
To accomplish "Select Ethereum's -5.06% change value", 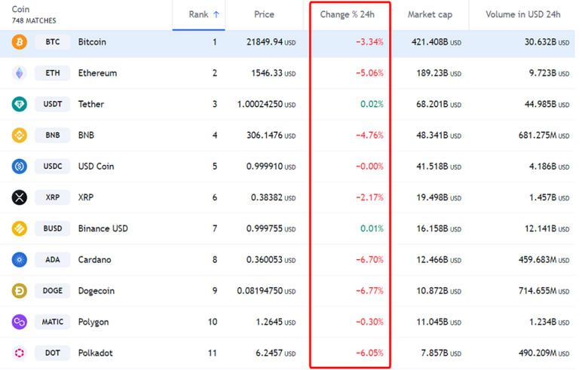I will tap(369, 73).
